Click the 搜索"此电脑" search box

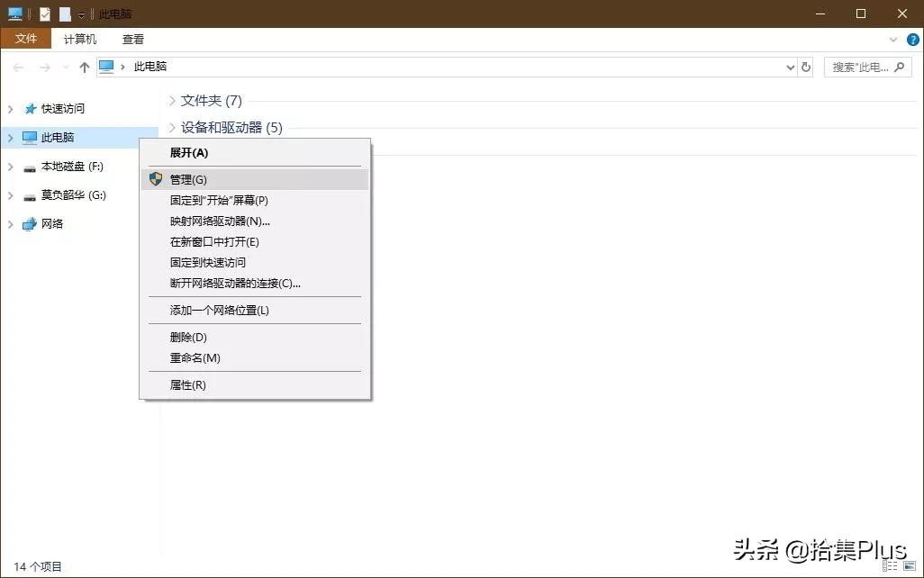tap(865, 66)
